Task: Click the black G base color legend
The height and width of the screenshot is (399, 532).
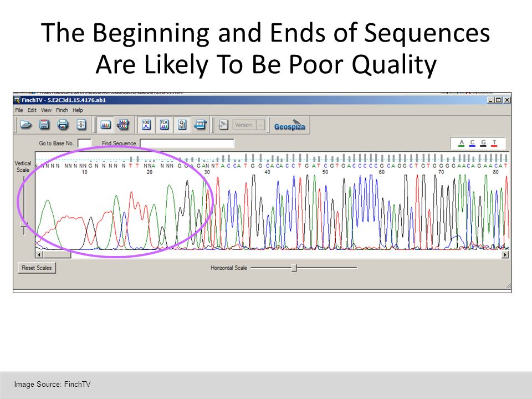Action: click(x=483, y=143)
